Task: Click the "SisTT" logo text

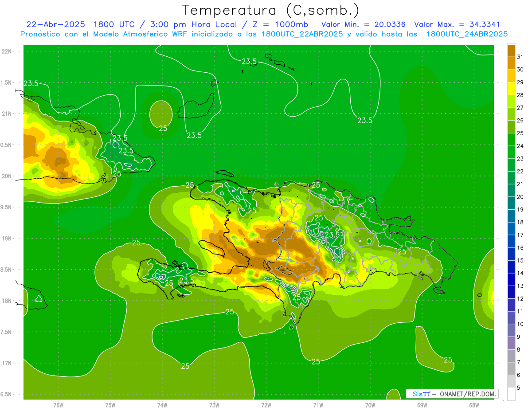Action: 421,394
